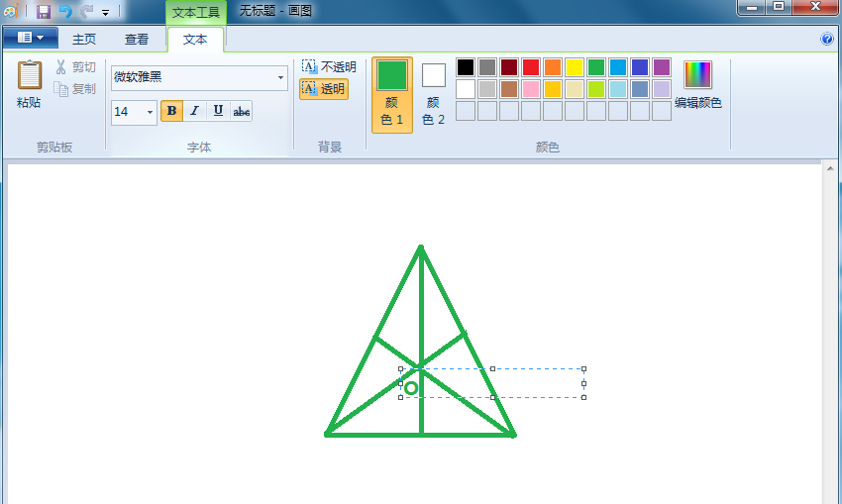Pick the black color swatch
The width and height of the screenshot is (842, 504).
tap(466, 67)
